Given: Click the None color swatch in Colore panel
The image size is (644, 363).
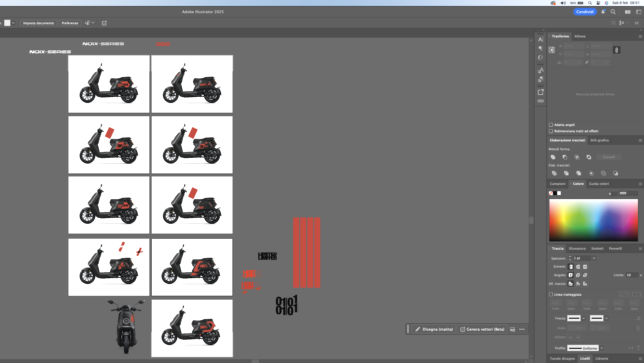Looking at the screenshot, I should tap(551, 193).
